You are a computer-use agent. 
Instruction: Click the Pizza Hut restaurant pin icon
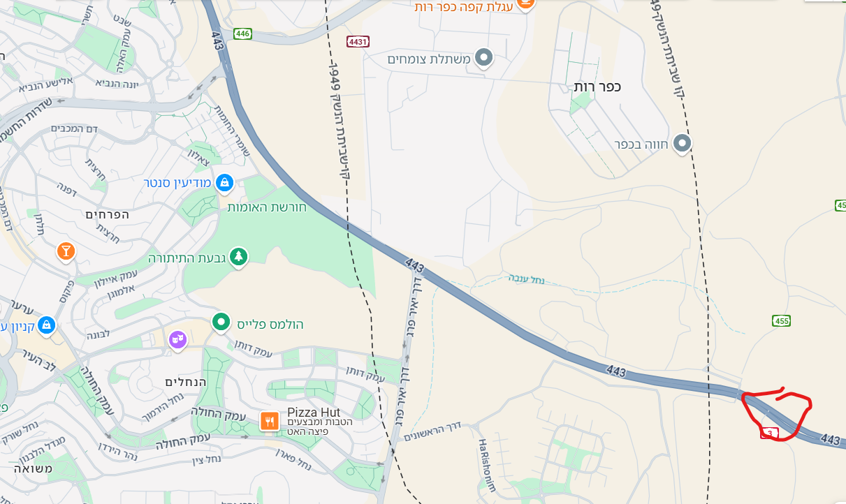(270, 421)
